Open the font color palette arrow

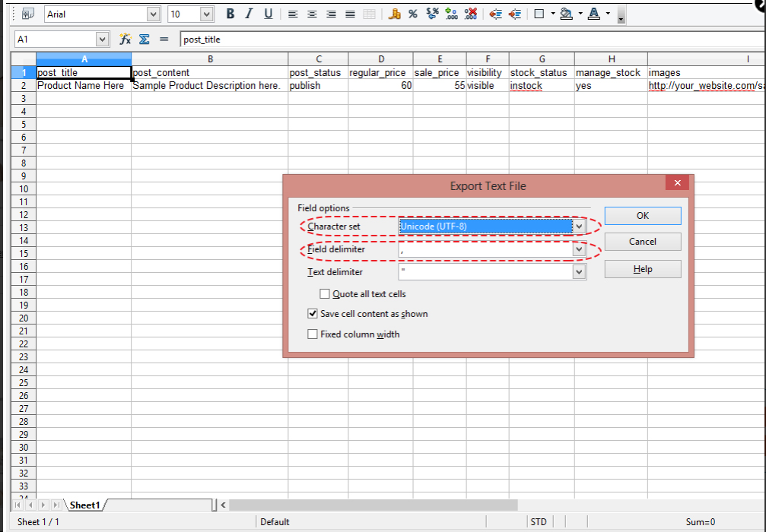coord(608,14)
